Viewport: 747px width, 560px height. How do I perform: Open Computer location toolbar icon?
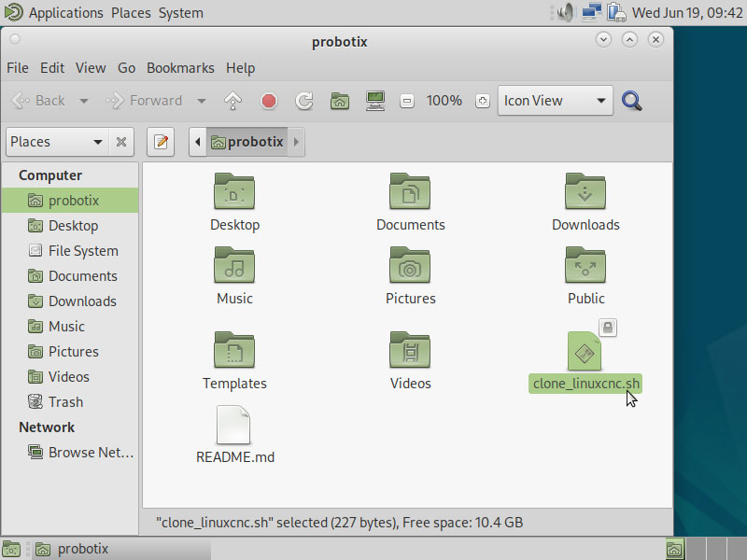tap(375, 101)
